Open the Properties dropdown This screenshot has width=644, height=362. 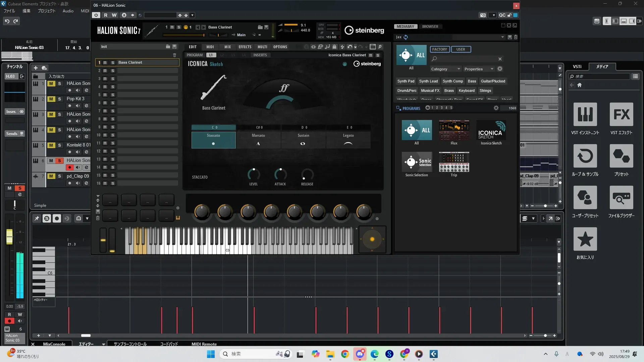pyautogui.click(x=479, y=69)
